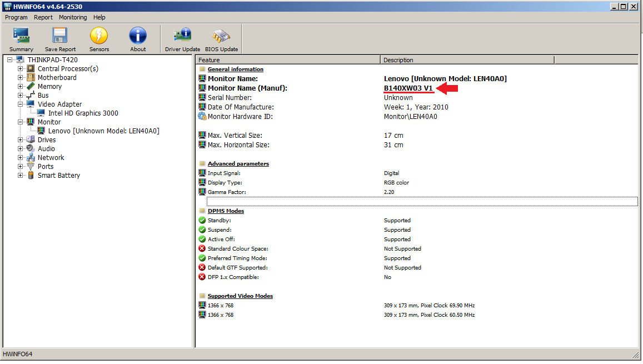The height and width of the screenshot is (364, 643).
Task: Expand the Smart Battery node
Action: click(20, 175)
